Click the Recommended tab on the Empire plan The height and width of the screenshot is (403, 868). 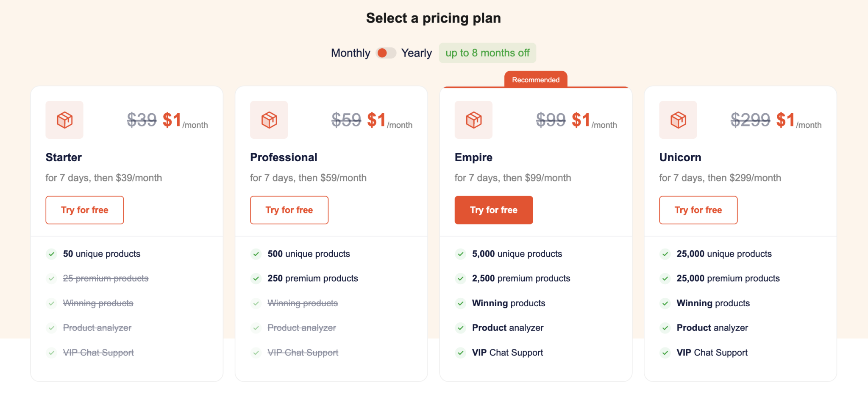[x=536, y=80]
